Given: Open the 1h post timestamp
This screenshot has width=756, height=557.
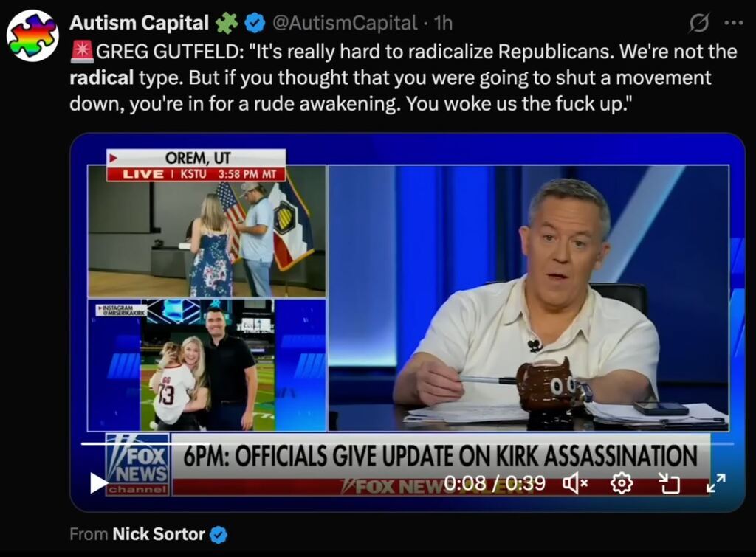Looking at the screenshot, I should click(443, 23).
